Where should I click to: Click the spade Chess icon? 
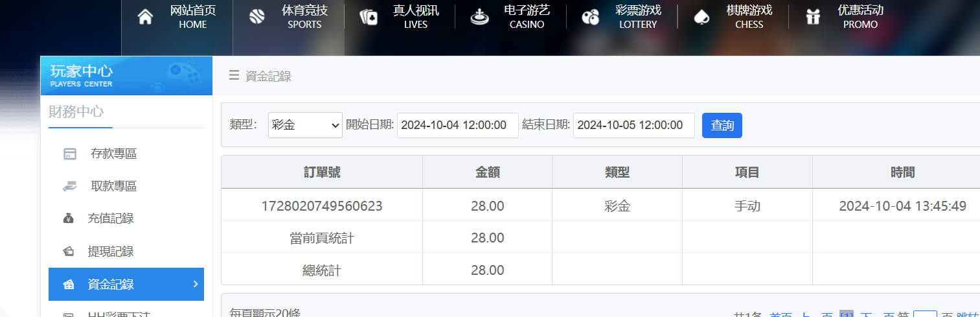click(x=701, y=18)
